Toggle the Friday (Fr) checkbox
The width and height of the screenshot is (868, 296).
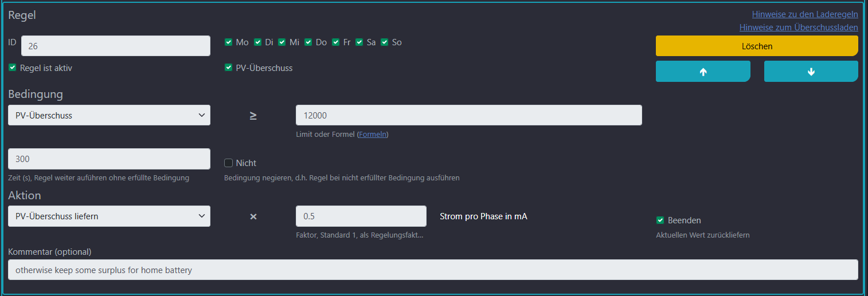[x=336, y=42]
